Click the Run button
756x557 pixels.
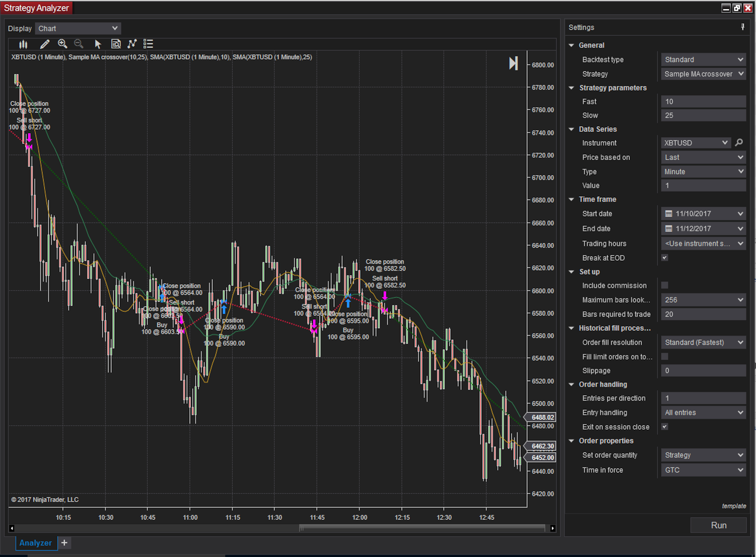click(718, 525)
